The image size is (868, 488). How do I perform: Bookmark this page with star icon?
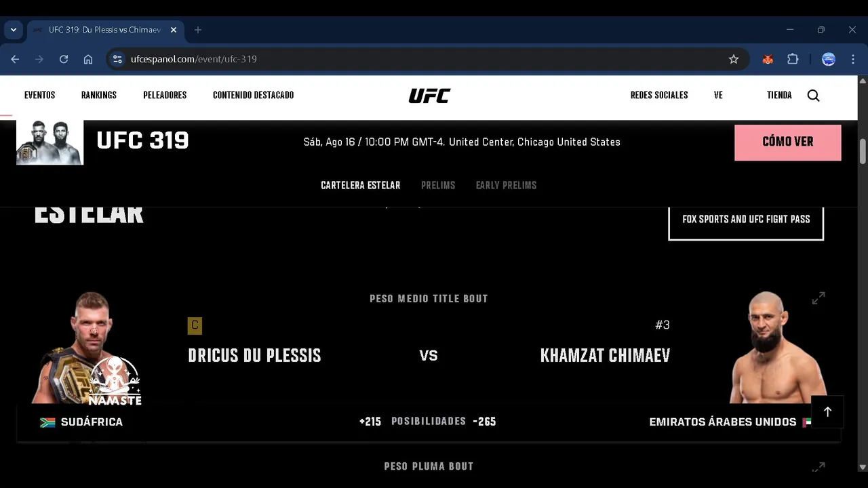pos(734,59)
